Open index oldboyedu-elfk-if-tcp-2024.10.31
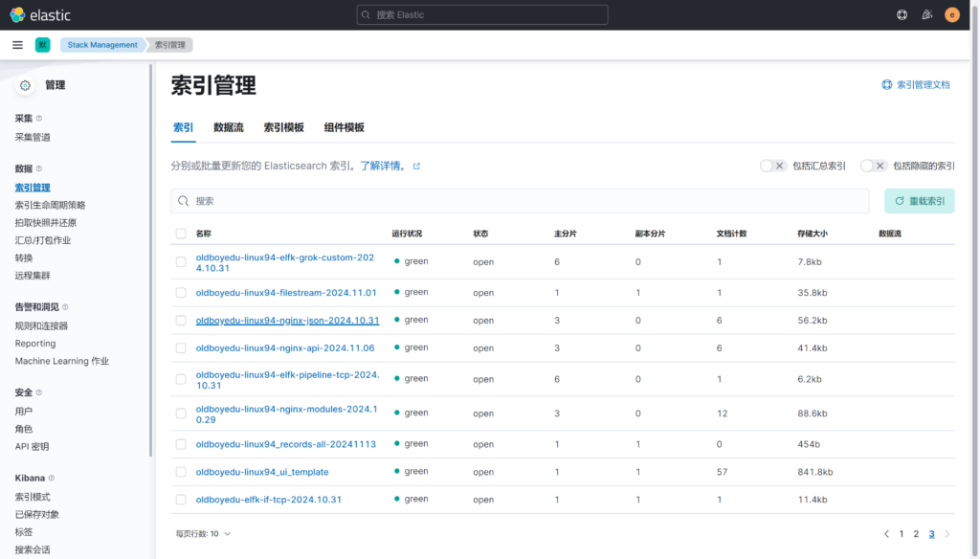The height and width of the screenshot is (559, 980). pyautogui.click(x=269, y=500)
